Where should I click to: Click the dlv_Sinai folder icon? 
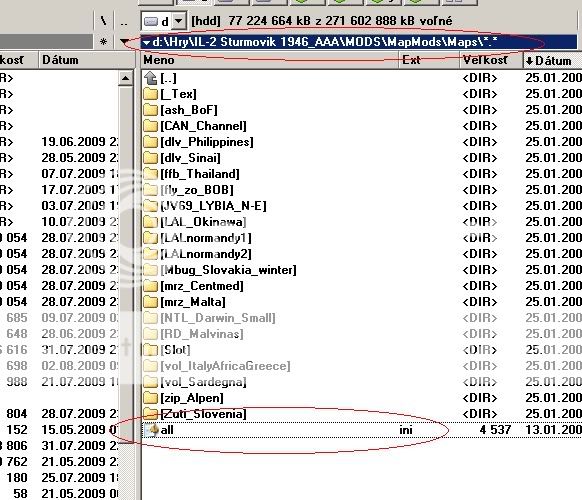click(x=150, y=158)
